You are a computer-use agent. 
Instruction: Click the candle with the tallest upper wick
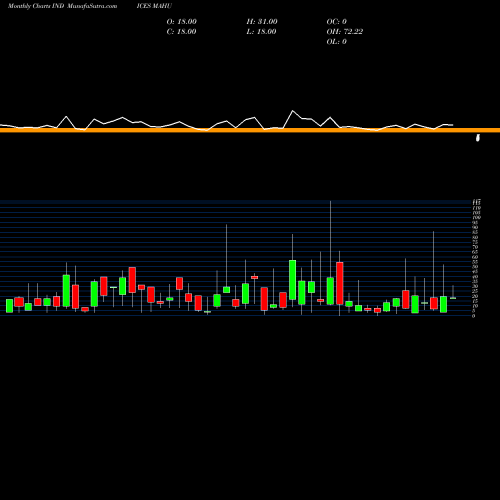point(330,291)
